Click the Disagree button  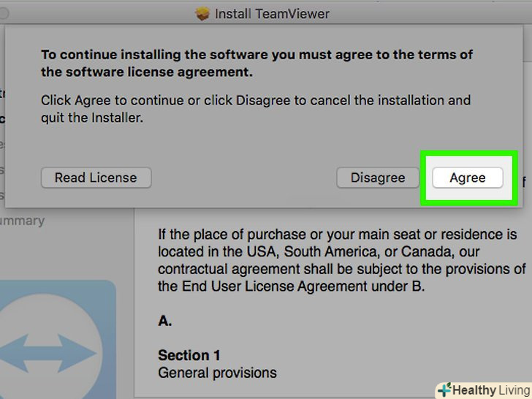coord(378,178)
